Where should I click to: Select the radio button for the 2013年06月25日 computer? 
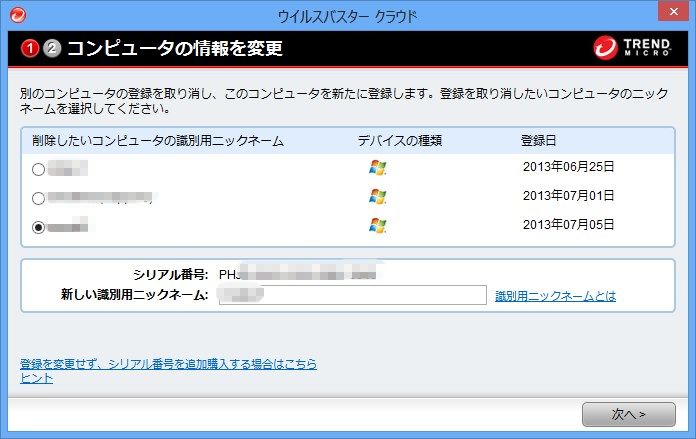39,169
